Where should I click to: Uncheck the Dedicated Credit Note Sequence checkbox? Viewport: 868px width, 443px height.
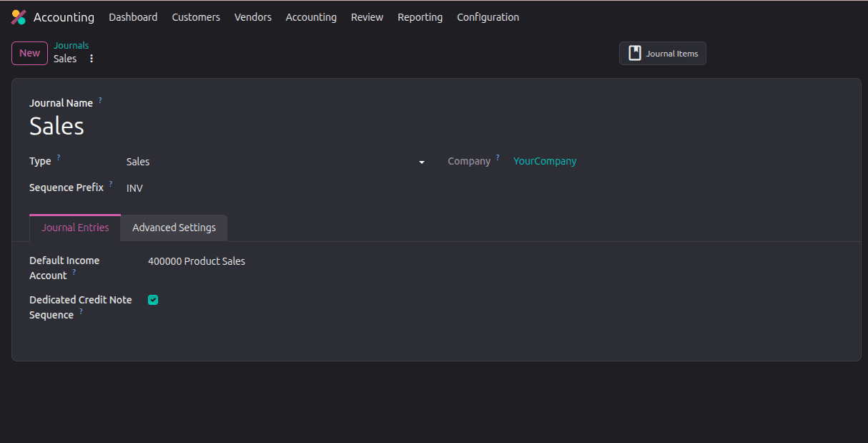pos(153,300)
